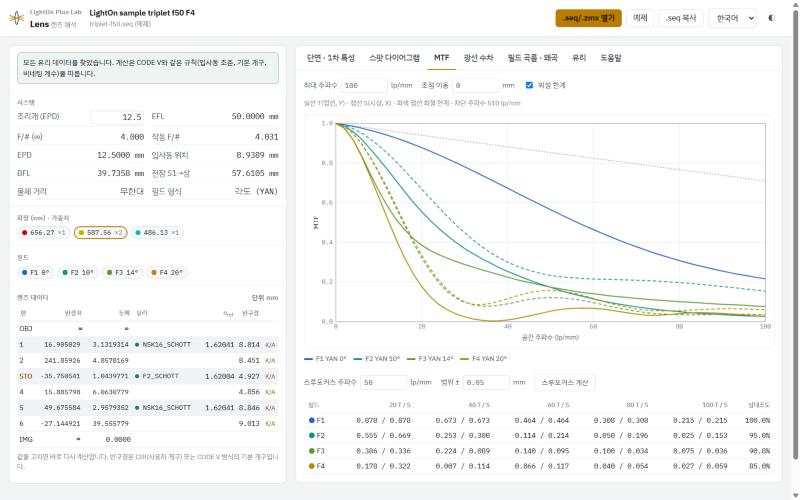Click the F1 value 0.878 / 0.878
Screen dimensions: 800x500
click(383, 420)
